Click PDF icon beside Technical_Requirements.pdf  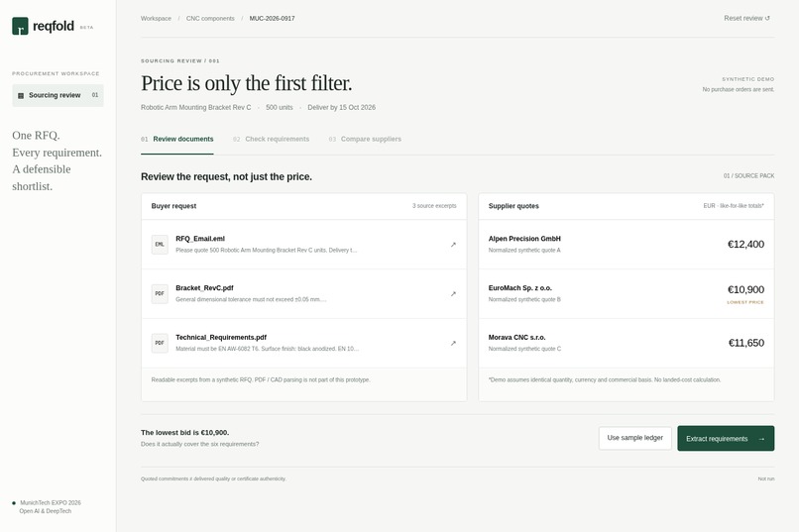[160, 343]
